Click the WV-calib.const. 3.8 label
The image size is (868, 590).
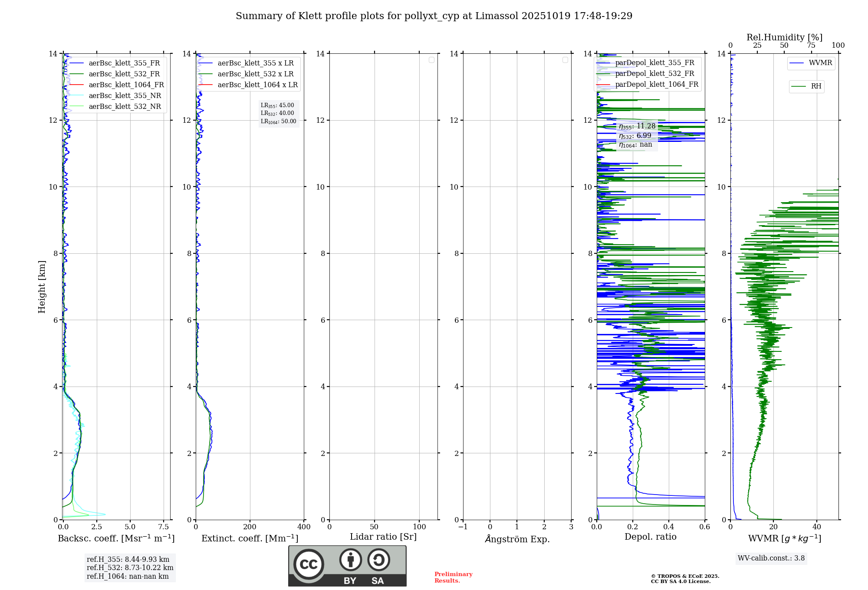point(771,558)
